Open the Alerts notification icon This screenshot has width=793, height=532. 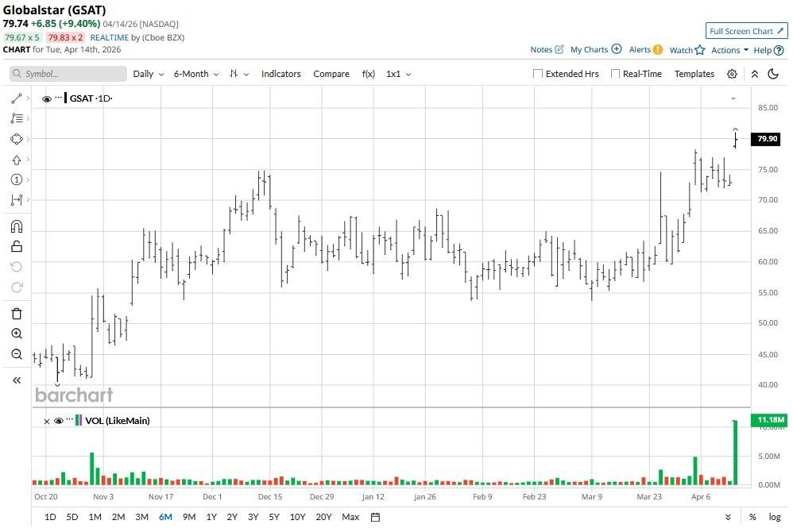pos(657,49)
